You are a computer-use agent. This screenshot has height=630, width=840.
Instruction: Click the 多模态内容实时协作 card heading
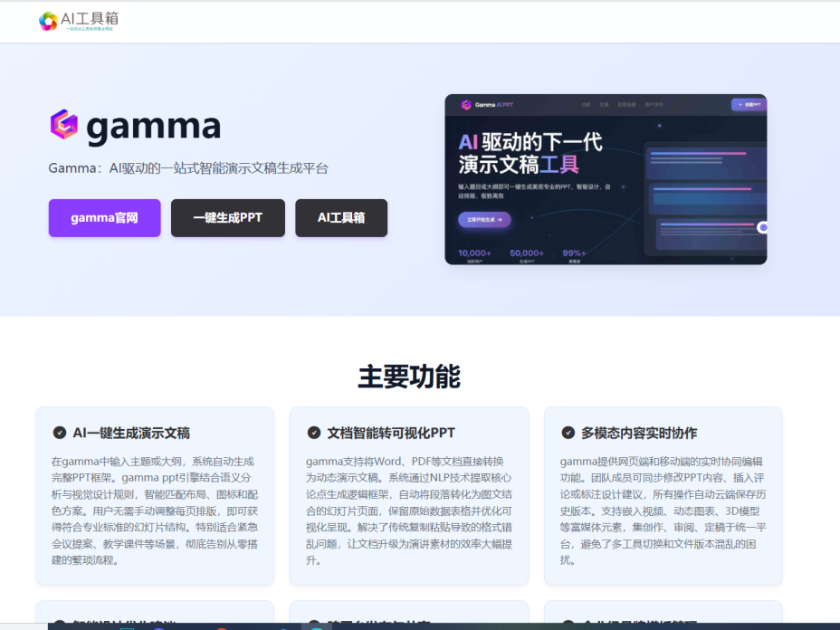click(639, 433)
